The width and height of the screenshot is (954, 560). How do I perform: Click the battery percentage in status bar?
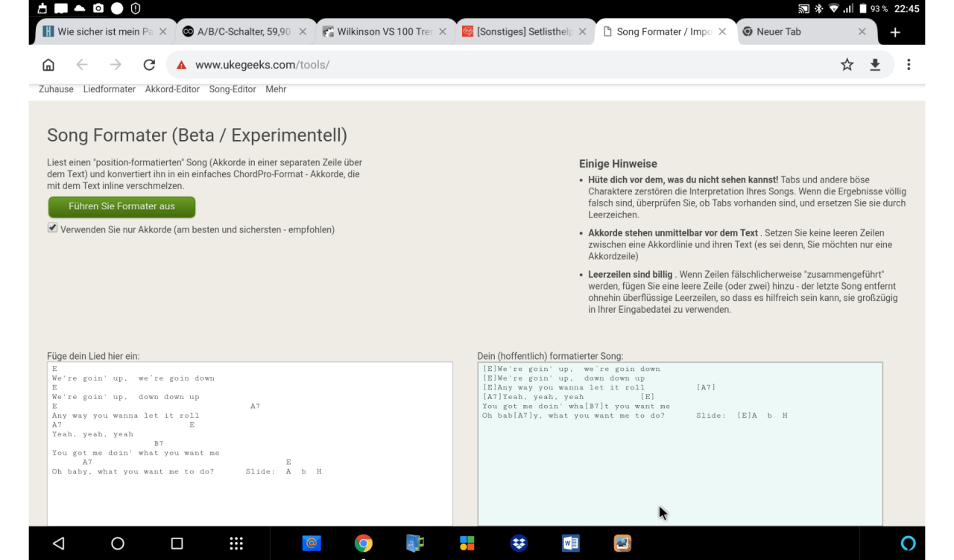[x=879, y=9]
